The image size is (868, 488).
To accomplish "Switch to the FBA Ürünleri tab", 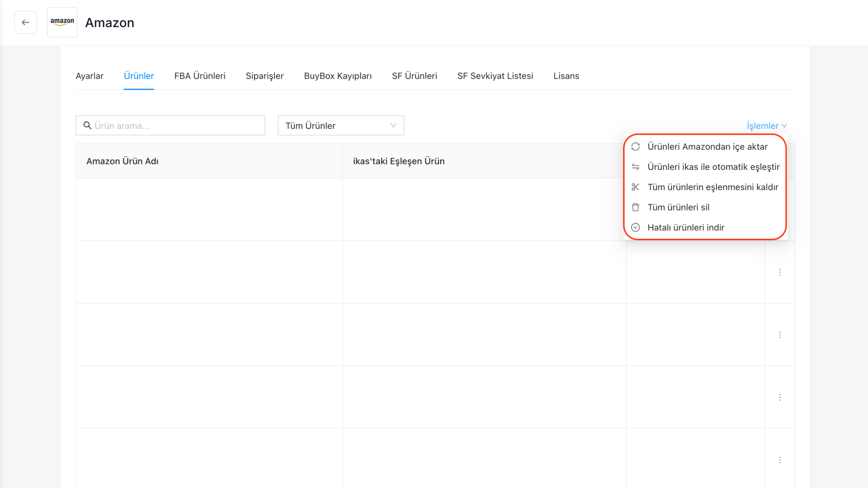I will click(x=200, y=76).
